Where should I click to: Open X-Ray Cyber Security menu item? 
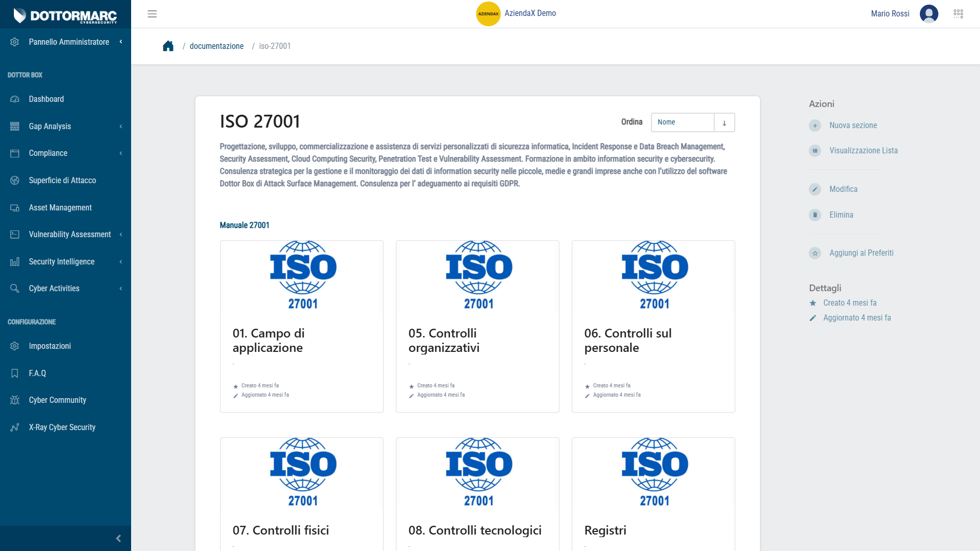point(65,428)
